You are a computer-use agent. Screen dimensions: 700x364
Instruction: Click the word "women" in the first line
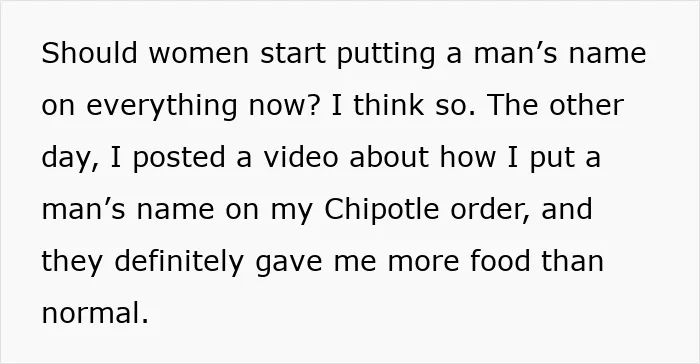pyautogui.click(x=198, y=53)
